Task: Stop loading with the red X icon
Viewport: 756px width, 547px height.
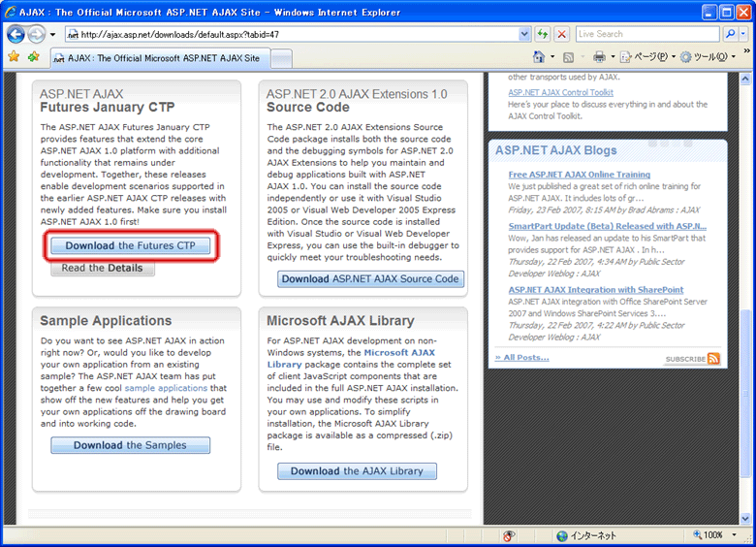Action: point(562,34)
